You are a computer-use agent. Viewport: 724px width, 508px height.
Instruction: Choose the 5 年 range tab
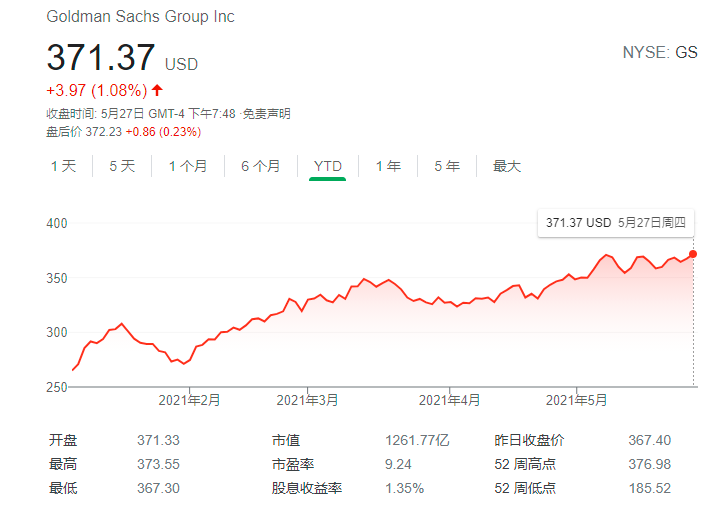[x=447, y=166]
